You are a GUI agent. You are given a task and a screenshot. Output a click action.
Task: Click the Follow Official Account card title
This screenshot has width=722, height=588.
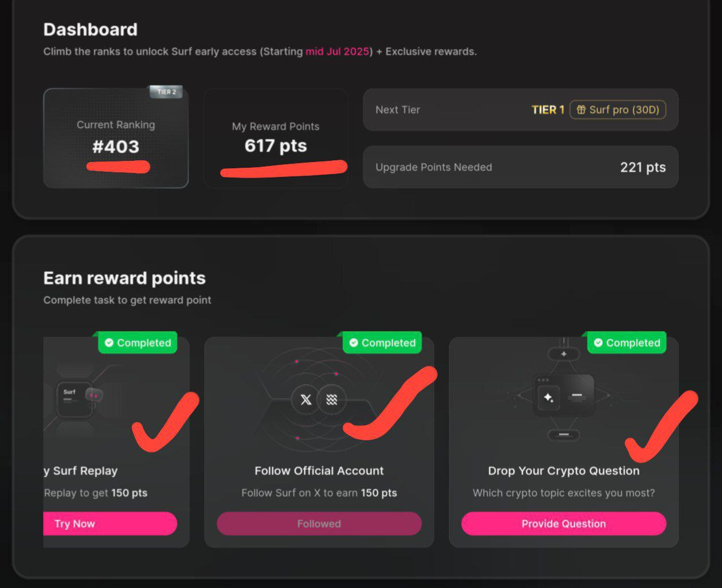[x=319, y=471]
